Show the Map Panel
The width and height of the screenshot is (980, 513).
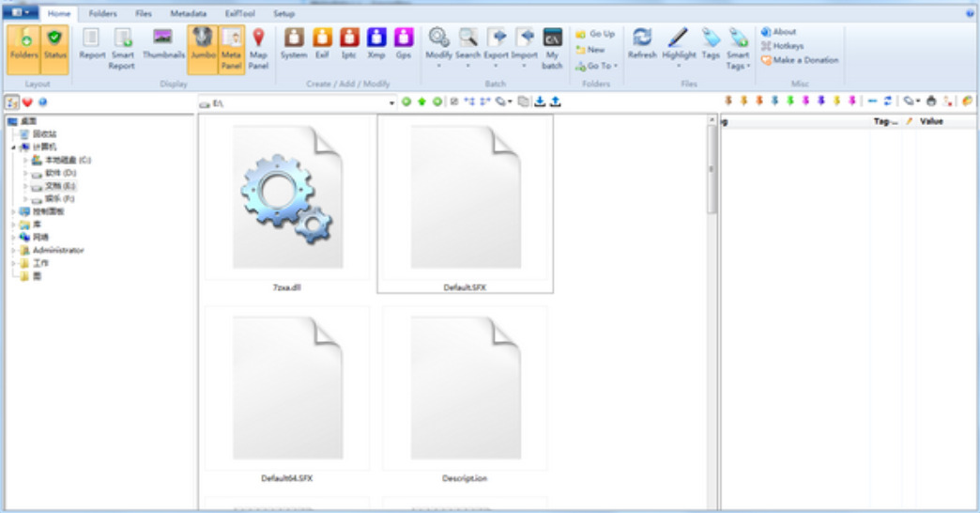tap(258, 49)
